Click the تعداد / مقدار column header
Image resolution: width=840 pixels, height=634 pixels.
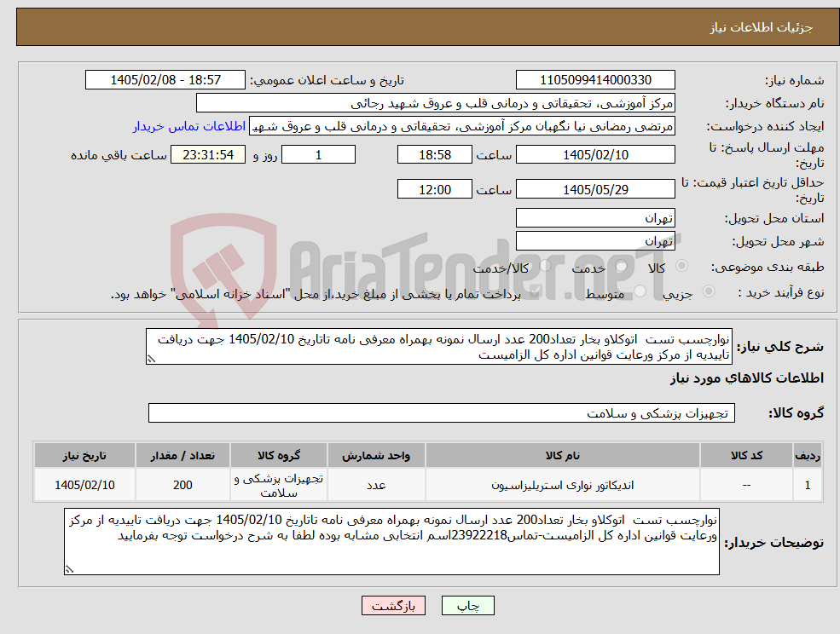182,455
